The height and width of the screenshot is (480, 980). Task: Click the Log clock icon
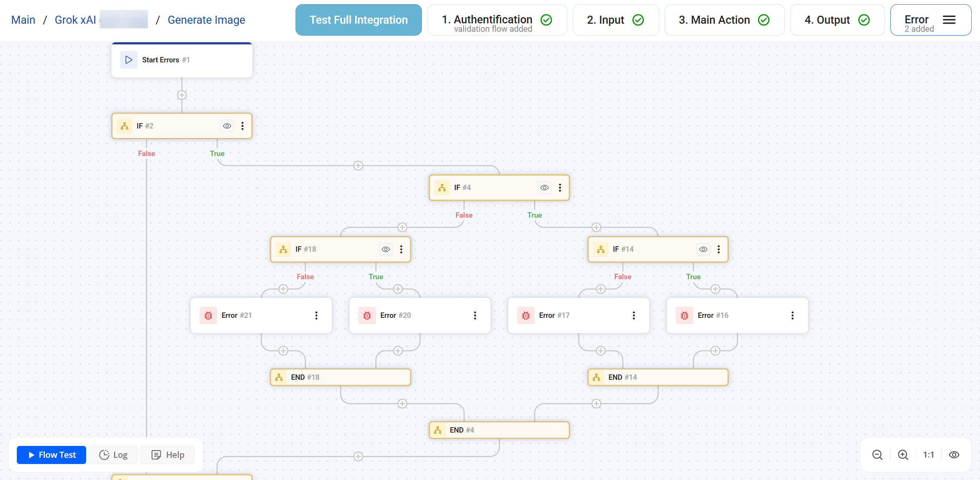coord(105,455)
